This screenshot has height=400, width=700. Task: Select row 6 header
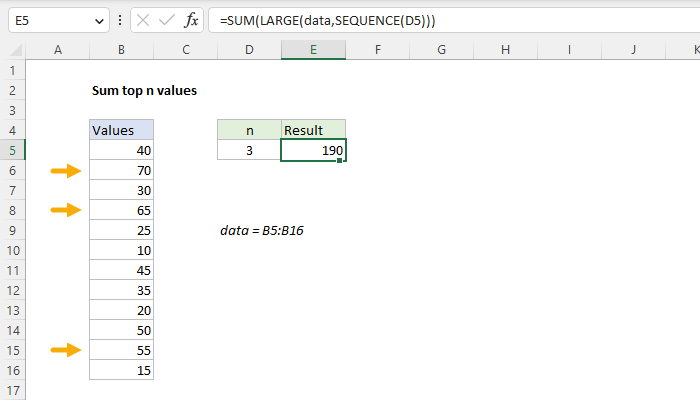pyautogui.click(x=12, y=171)
